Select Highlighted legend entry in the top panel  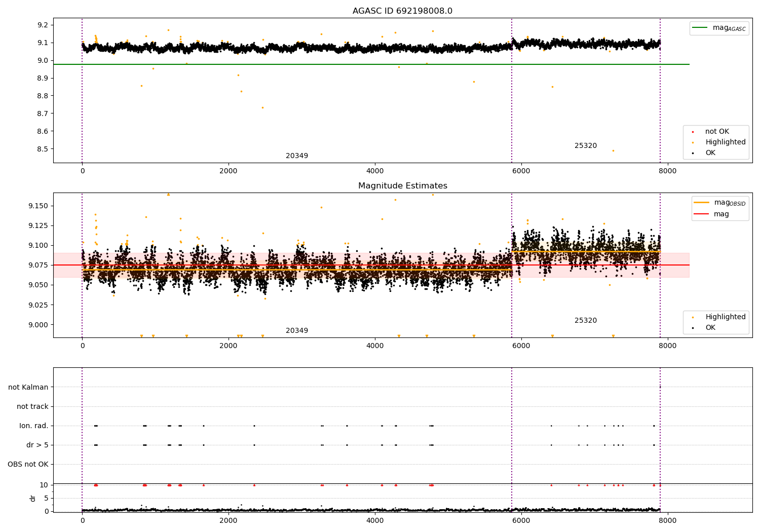point(719,142)
